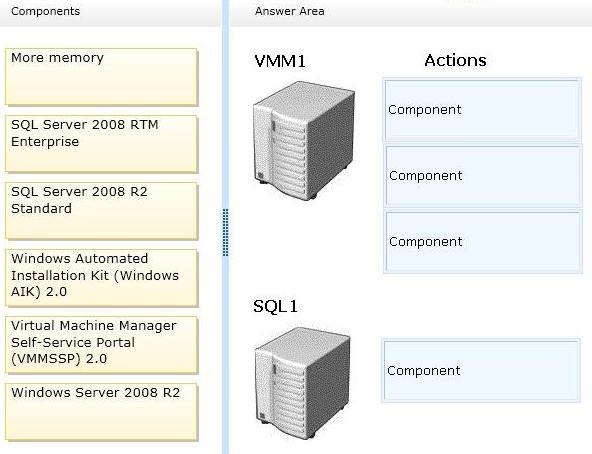
Task: Click third VMM1 Component drop box
Action: [x=482, y=242]
